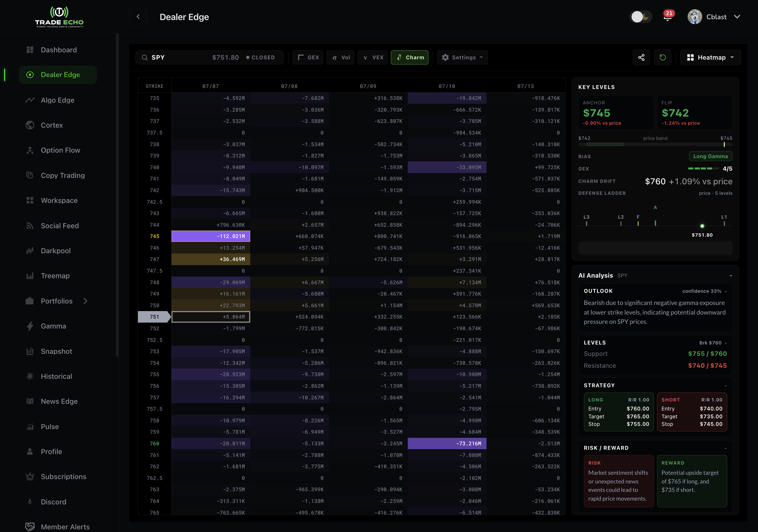
Task: Select the -73.216M cell at strike 760
Action: coord(447,444)
